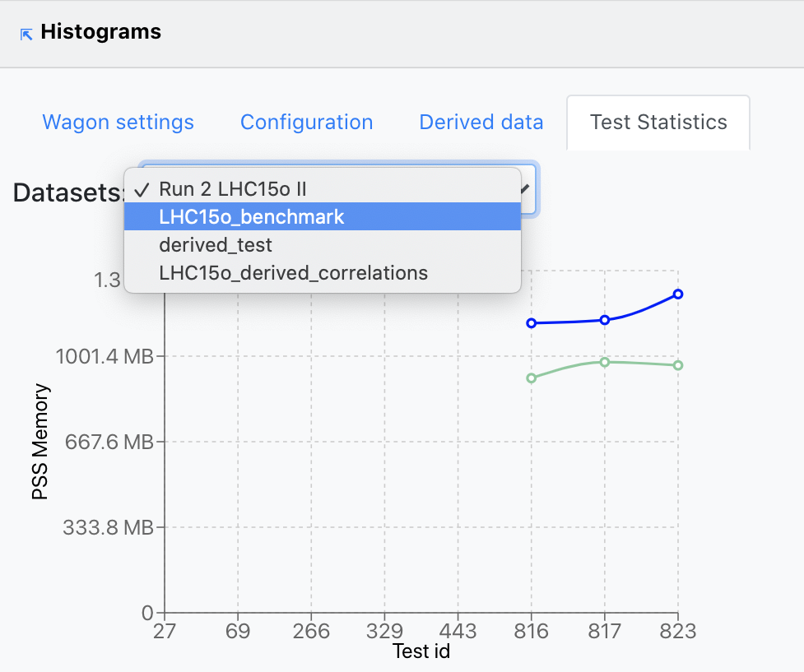Viewport: 804px width, 672px height.
Task: Click the PSS Memory axis label
Action: (x=41, y=443)
